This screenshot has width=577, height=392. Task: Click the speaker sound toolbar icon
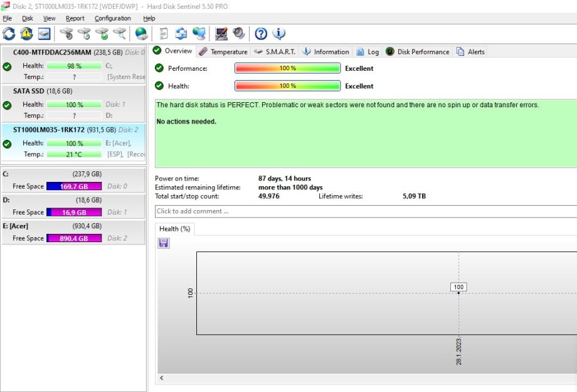(238, 34)
